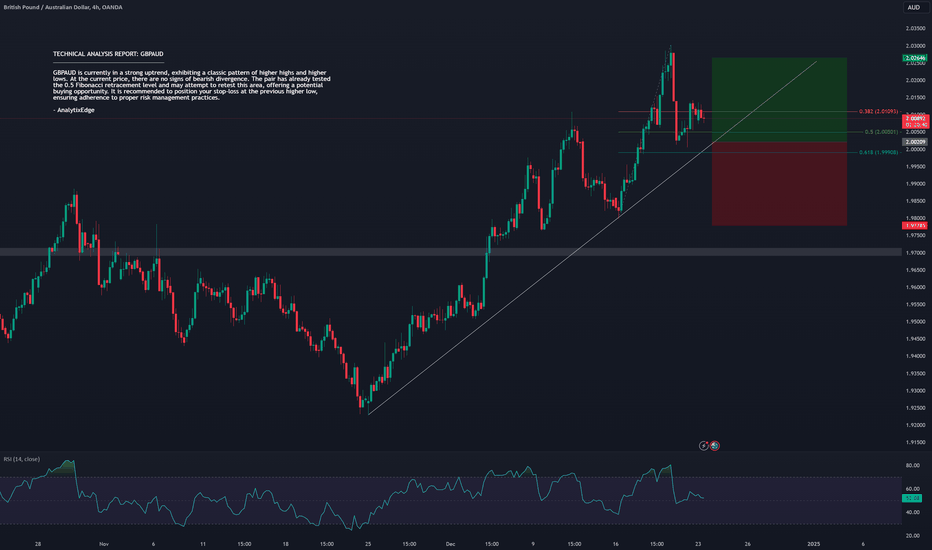Click the 2.02000 price scale tick
This screenshot has height=550, width=932.
[x=915, y=80]
